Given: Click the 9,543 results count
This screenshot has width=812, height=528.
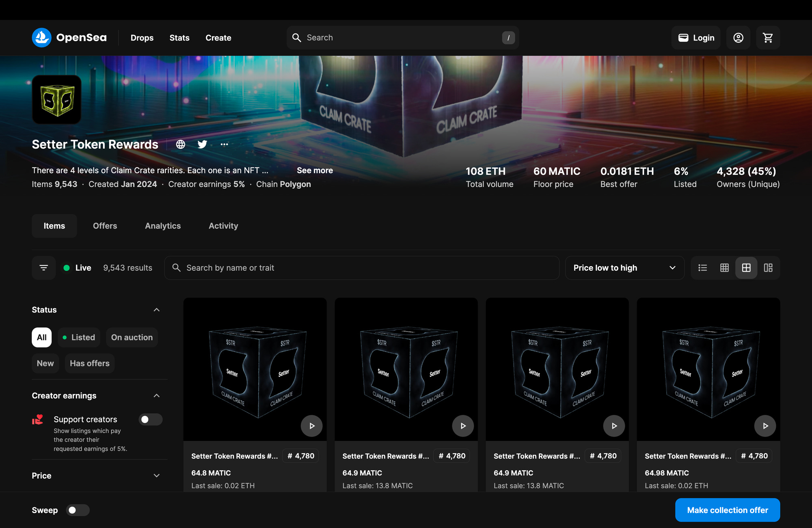Looking at the screenshot, I should [x=127, y=268].
